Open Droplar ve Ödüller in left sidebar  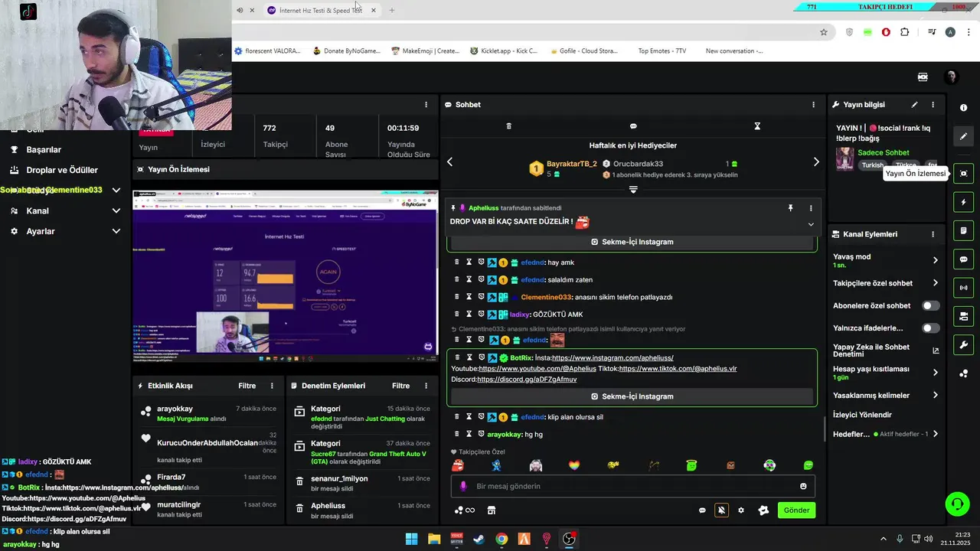[62, 170]
